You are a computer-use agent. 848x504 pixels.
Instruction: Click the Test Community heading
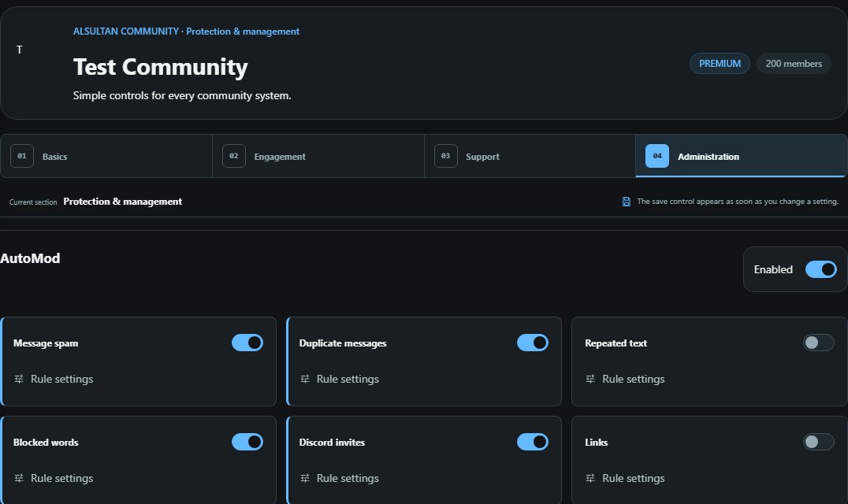tap(160, 67)
